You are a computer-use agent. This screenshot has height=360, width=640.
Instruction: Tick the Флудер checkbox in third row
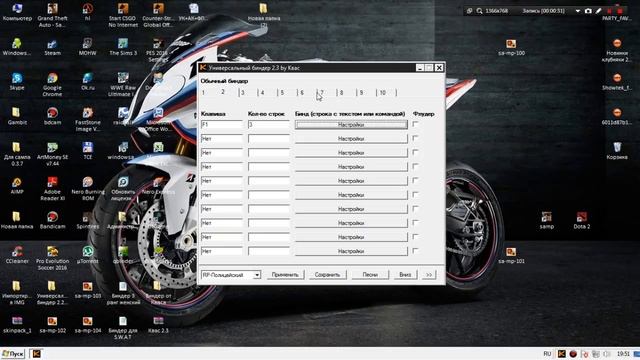(415, 152)
